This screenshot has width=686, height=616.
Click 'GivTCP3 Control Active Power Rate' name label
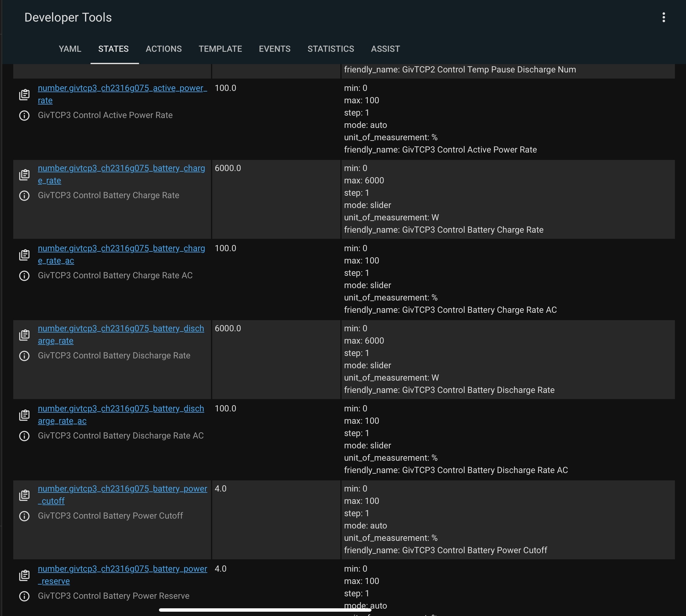tap(105, 116)
